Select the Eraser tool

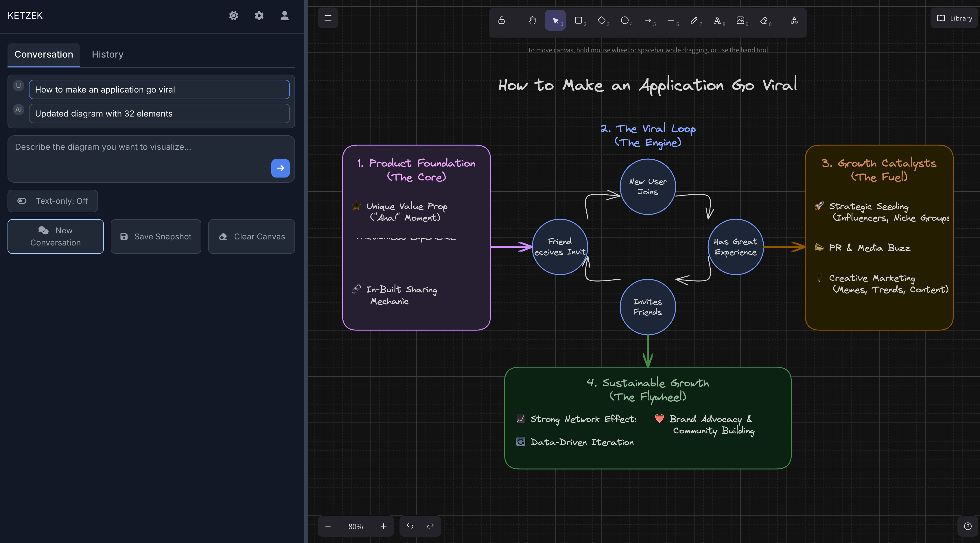[764, 20]
